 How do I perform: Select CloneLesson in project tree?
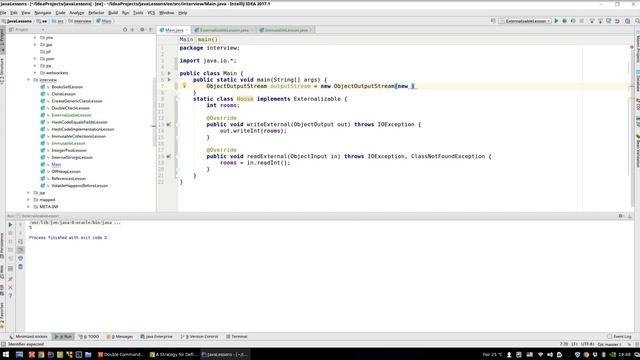click(63, 94)
